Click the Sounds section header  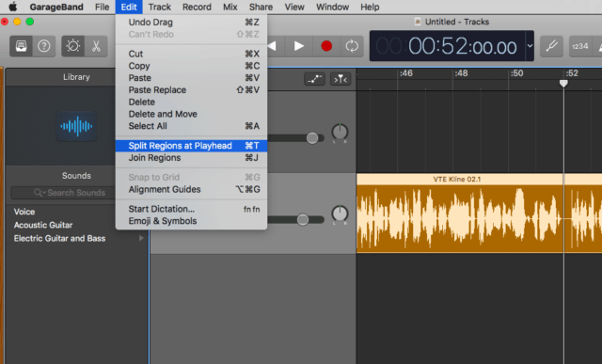point(76,176)
